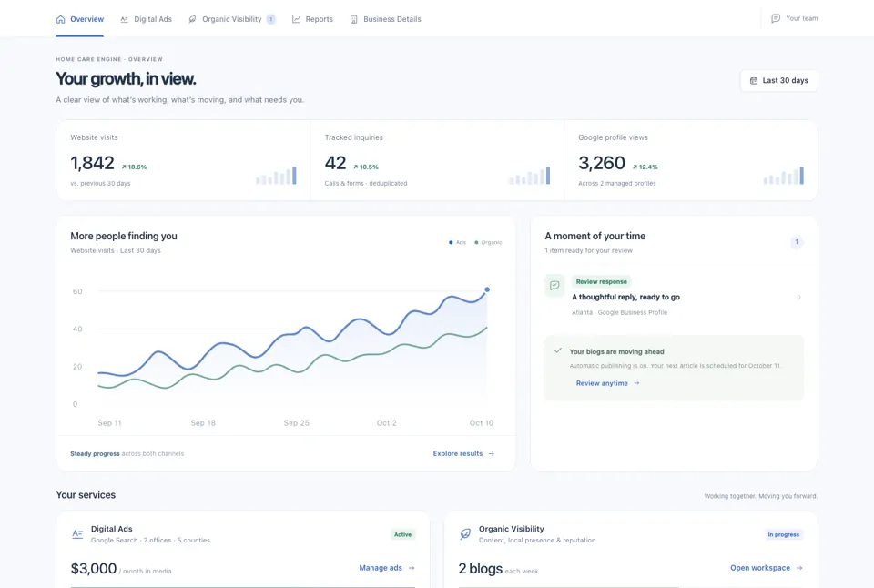Click the Sep 18 axis label
Viewport: 874px width, 588px height.
(x=203, y=423)
